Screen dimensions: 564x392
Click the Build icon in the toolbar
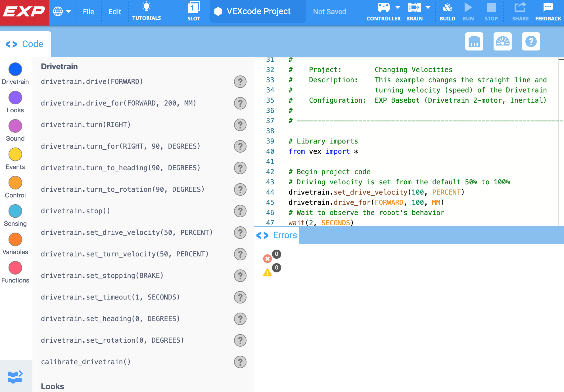pos(448,11)
